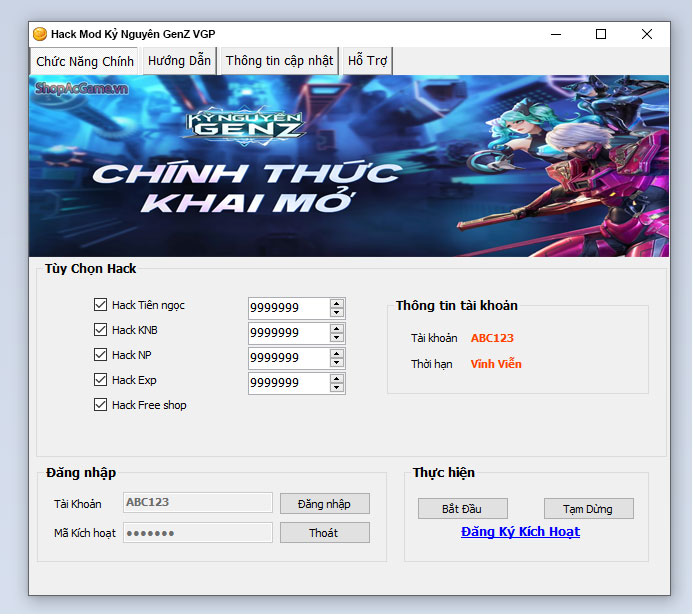Click the Kỷ Nguyên GenZ banner image

[x=349, y=166]
